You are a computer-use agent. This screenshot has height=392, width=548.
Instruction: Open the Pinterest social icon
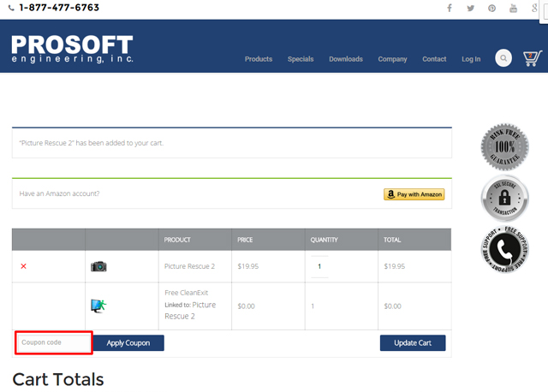pyautogui.click(x=491, y=9)
